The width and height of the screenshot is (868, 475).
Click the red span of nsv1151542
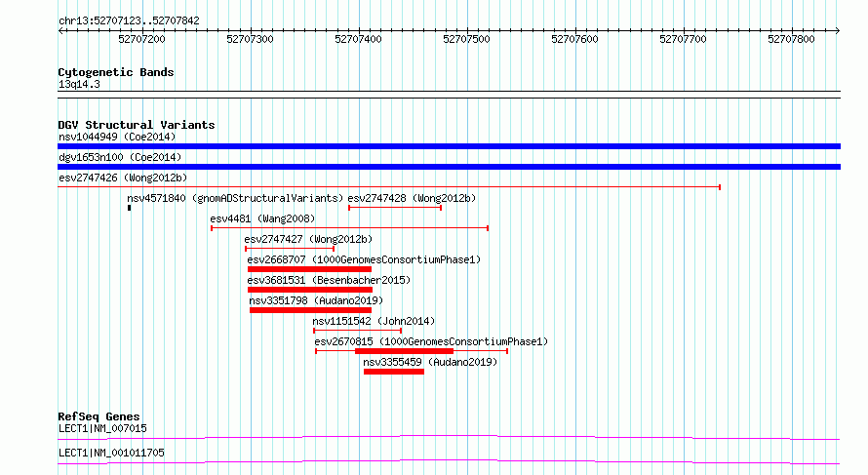pyautogui.click(x=358, y=331)
